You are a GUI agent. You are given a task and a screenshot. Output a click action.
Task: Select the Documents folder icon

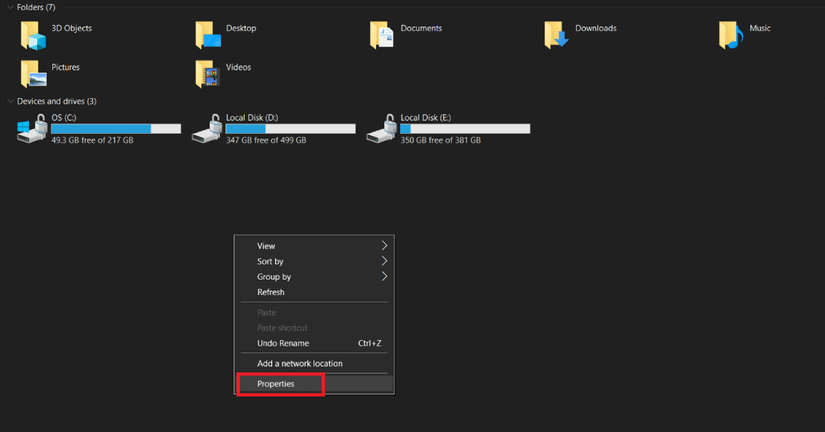(382, 35)
